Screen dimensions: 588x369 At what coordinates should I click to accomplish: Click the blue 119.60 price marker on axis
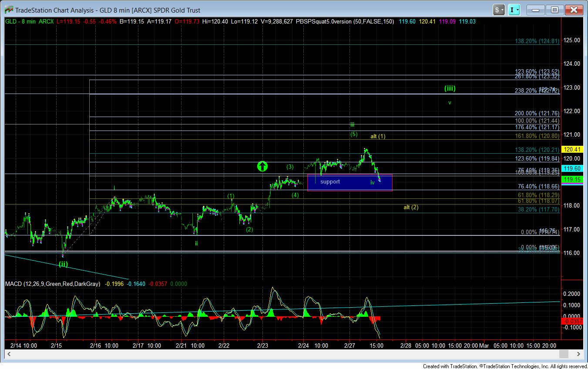point(572,168)
